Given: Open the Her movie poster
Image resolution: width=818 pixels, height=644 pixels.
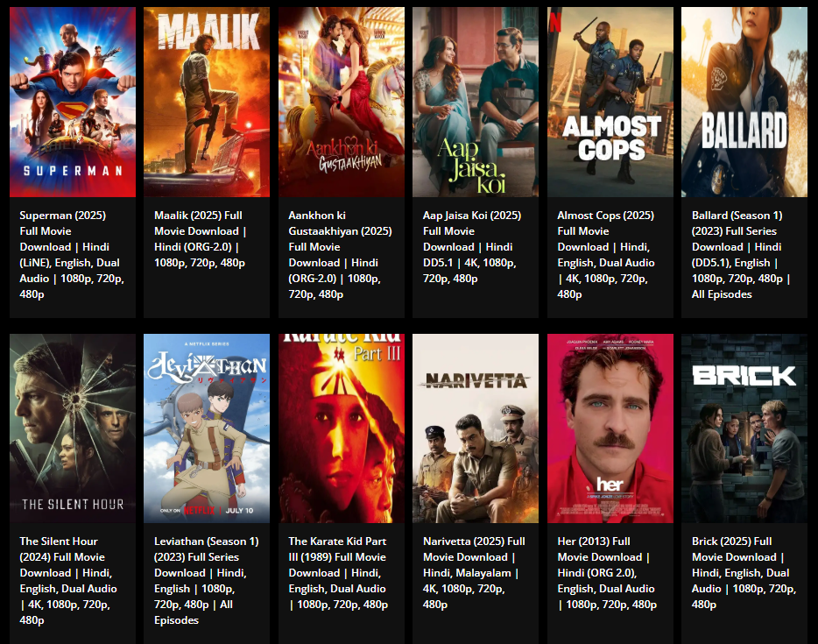Looking at the screenshot, I should click(x=610, y=428).
